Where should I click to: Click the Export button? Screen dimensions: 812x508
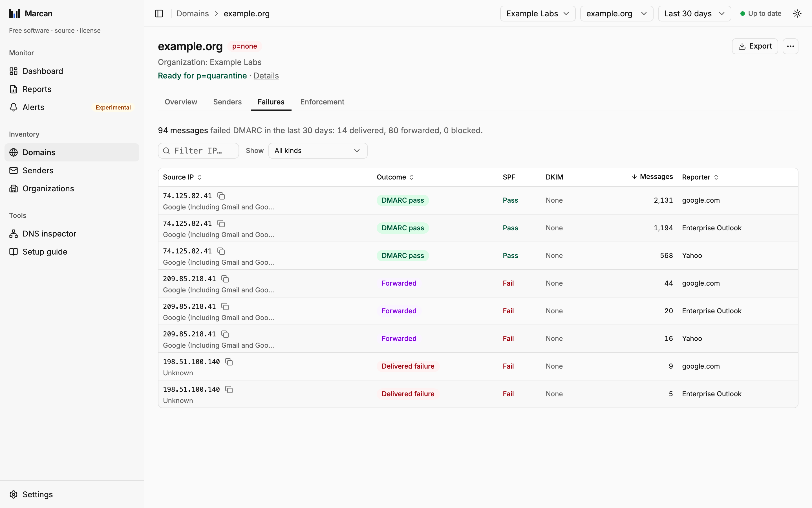click(754, 46)
